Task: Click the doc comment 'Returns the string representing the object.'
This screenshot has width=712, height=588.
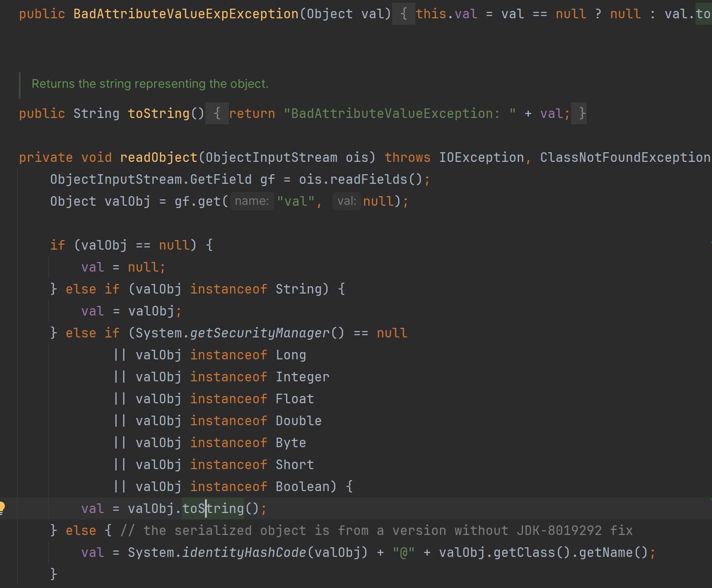Action: 150,84
